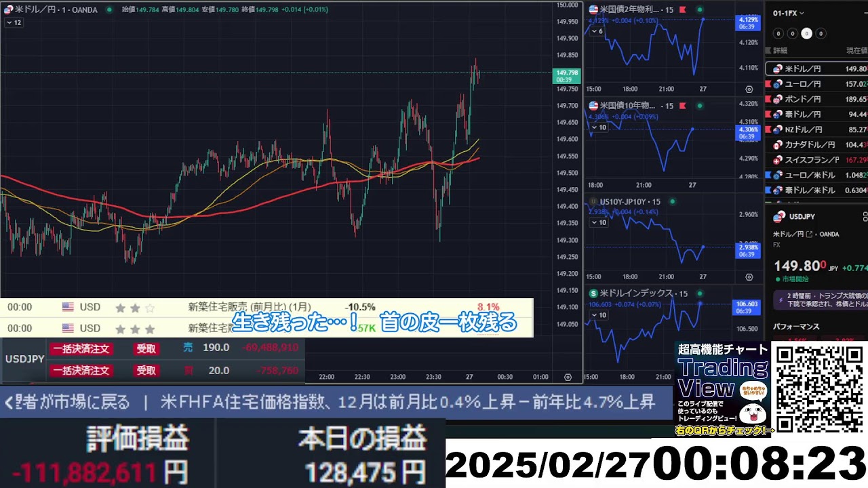Click the red flag beside ユーロ/円
The width and height of the screenshot is (868, 488).
[768, 84]
